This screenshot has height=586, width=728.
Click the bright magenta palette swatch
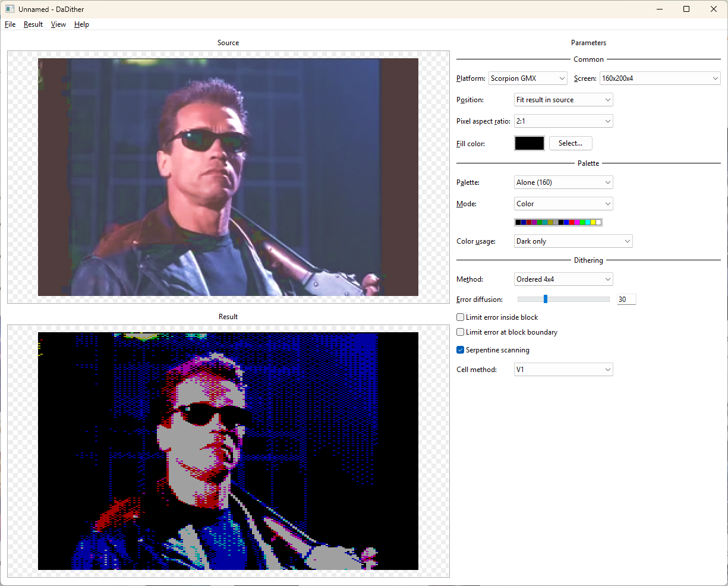click(577, 222)
